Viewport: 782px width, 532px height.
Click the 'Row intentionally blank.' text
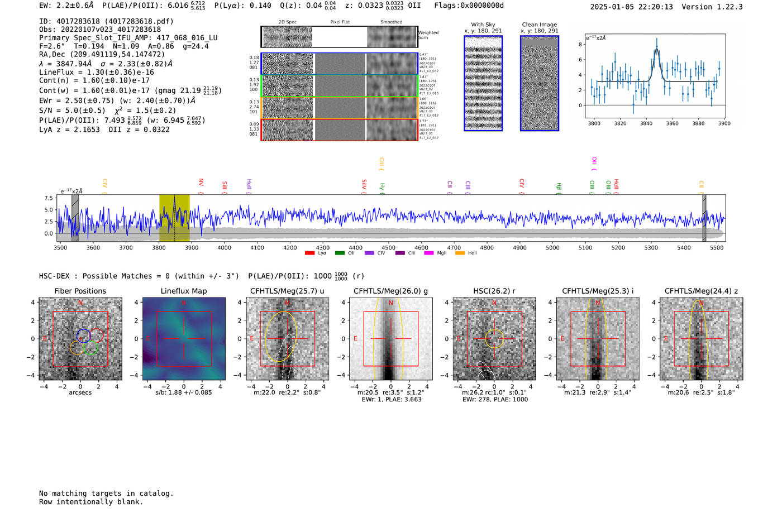(x=91, y=502)
